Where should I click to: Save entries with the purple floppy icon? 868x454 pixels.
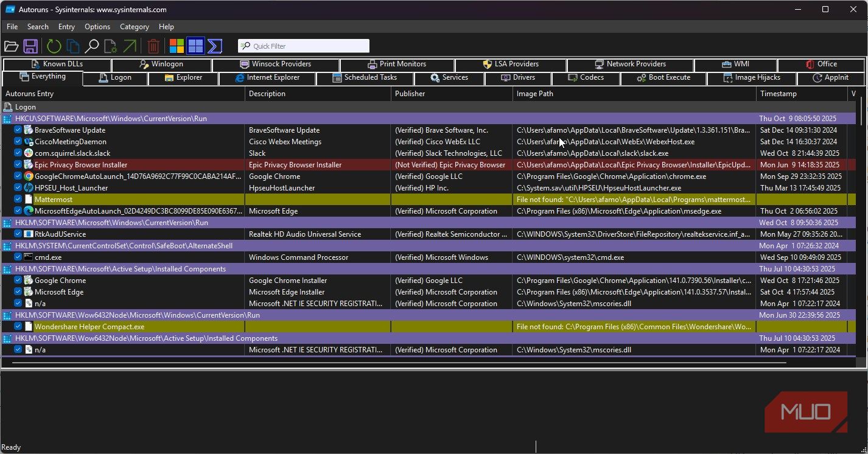click(30, 46)
